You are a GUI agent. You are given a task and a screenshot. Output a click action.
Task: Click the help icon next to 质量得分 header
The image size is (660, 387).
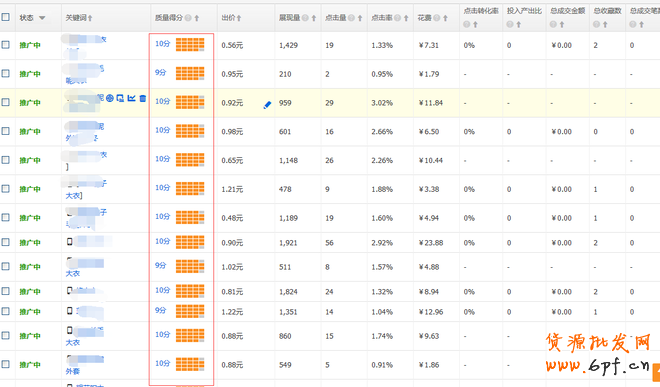click(188, 18)
